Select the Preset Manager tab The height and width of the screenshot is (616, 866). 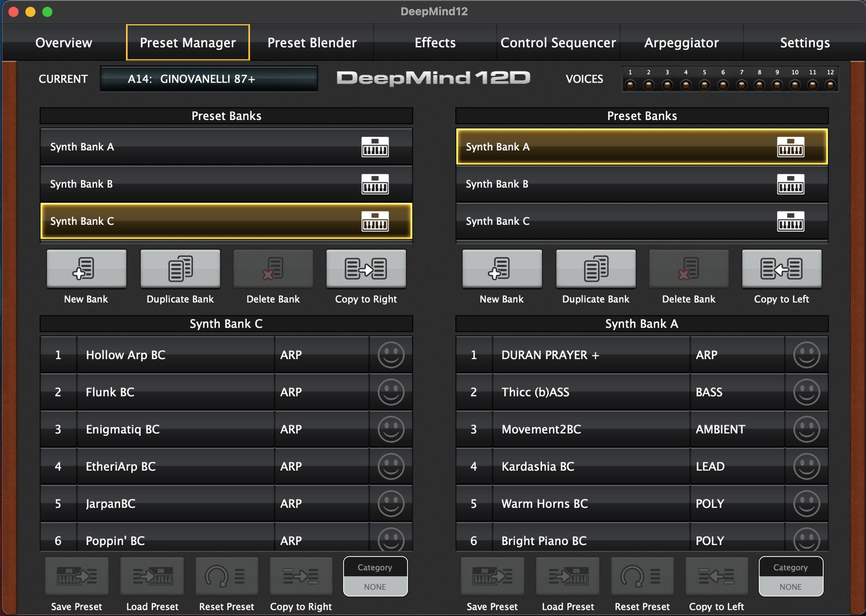188,43
